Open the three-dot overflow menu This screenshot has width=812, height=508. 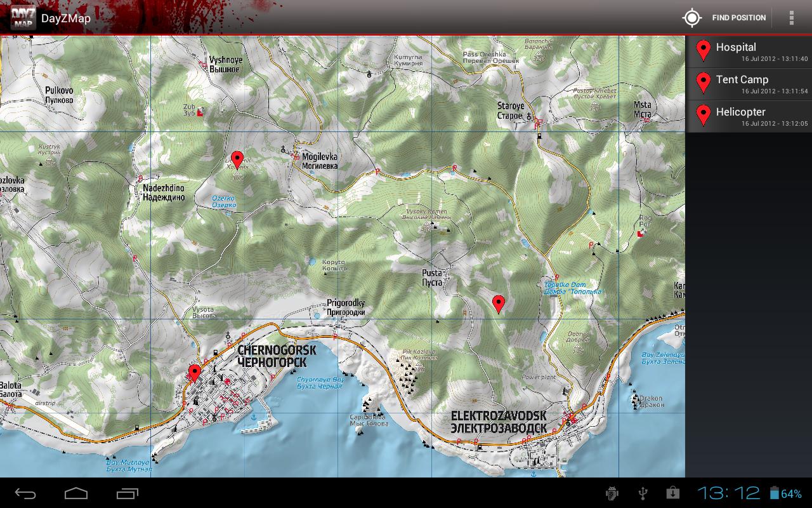pos(791,18)
